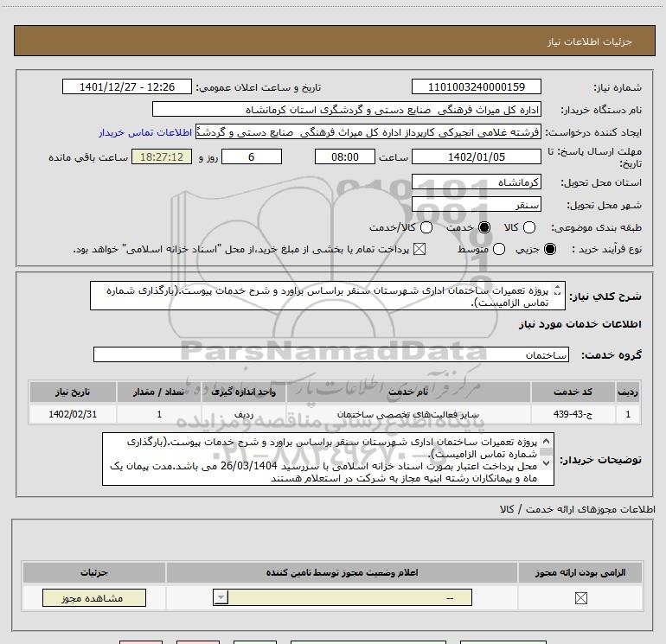Click the واحد اندازه گیری column header
666x644 pixels.
(x=244, y=392)
